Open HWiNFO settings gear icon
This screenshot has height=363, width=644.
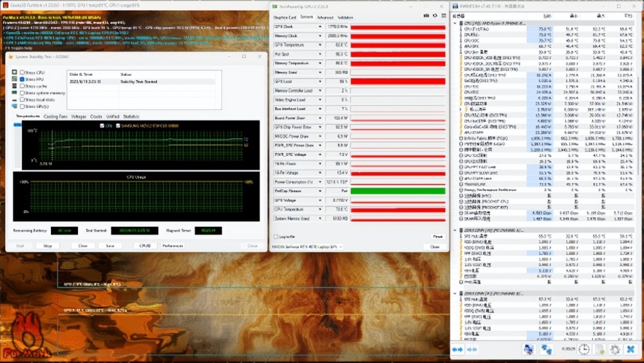pyautogui.click(x=615, y=349)
